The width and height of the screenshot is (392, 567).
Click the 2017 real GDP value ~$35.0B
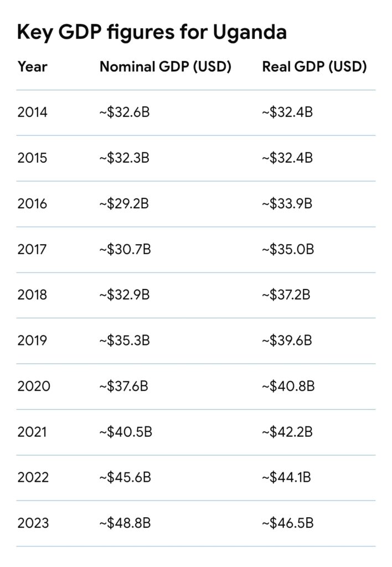pyautogui.click(x=288, y=249)
